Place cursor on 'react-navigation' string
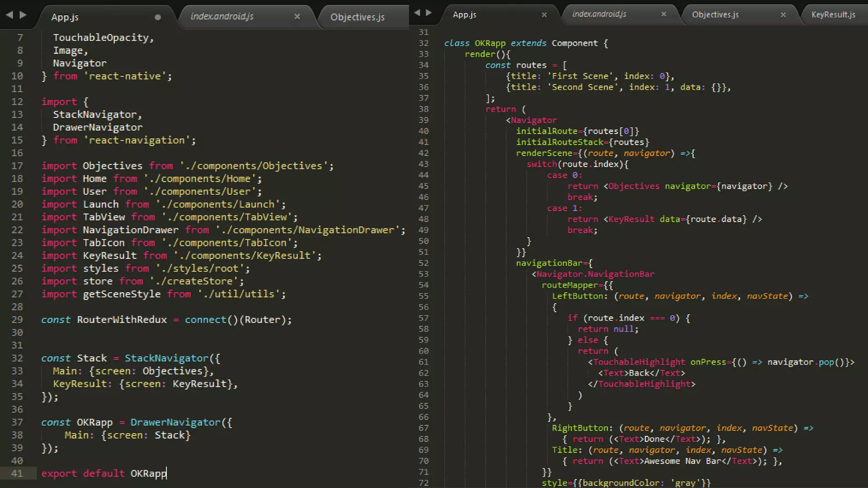This screenshot has width=868, height=488. (137, 140)
